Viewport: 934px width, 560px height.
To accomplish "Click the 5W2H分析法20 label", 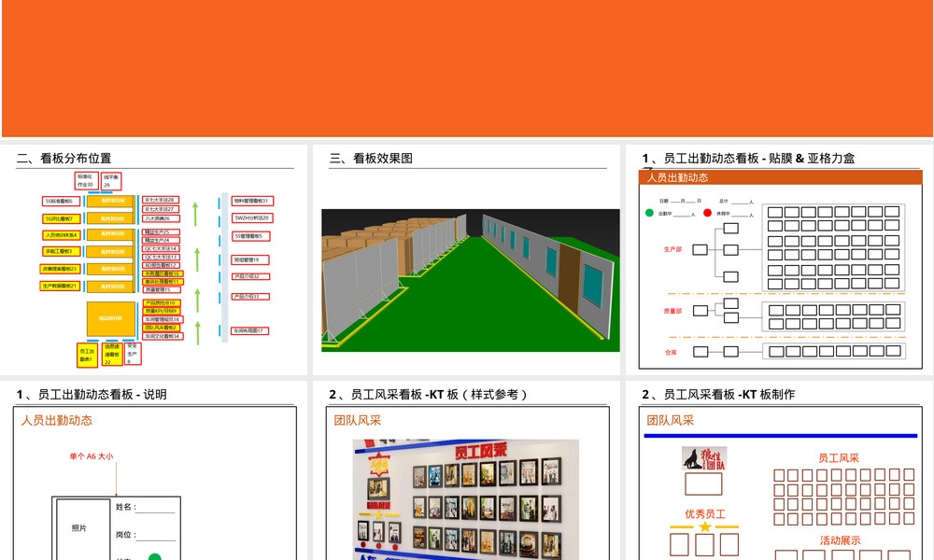I will 252,217.
